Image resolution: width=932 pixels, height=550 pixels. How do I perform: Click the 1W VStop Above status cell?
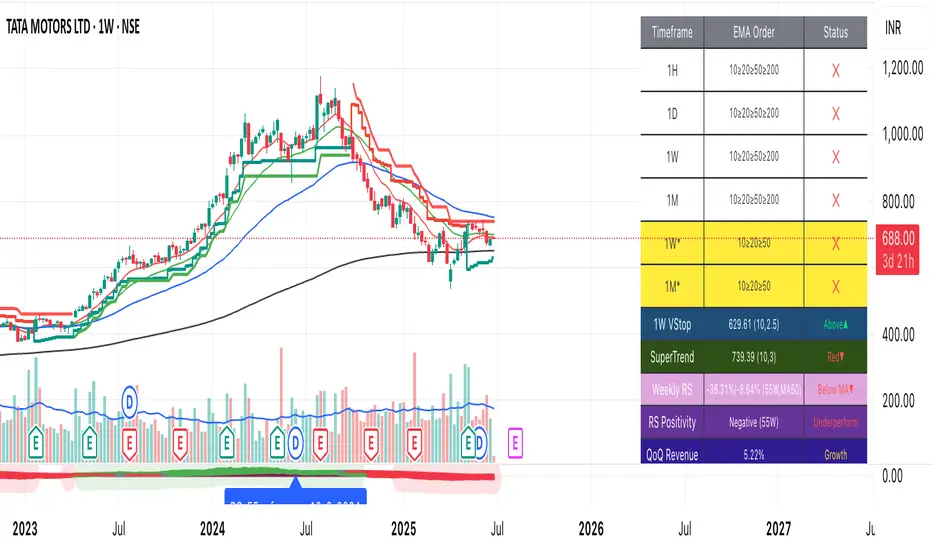coord(835,323)
